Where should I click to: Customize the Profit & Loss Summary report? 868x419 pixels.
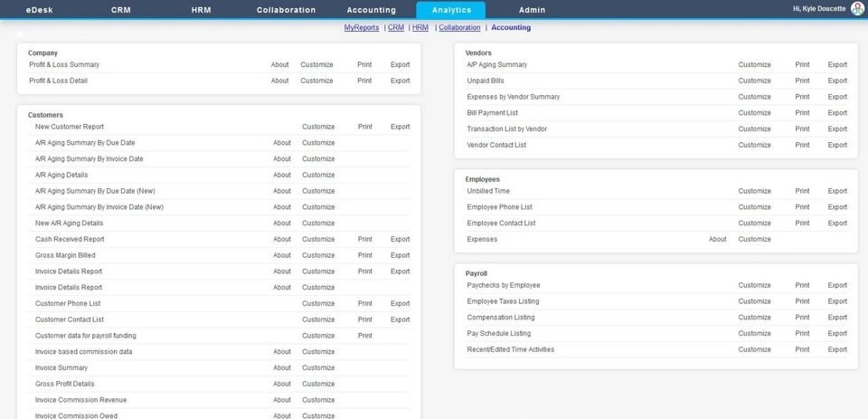click(316, 64)
